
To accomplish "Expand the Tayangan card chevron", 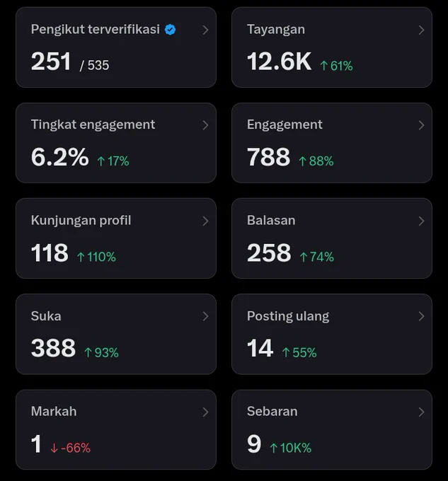I will (x=421, y=30).
